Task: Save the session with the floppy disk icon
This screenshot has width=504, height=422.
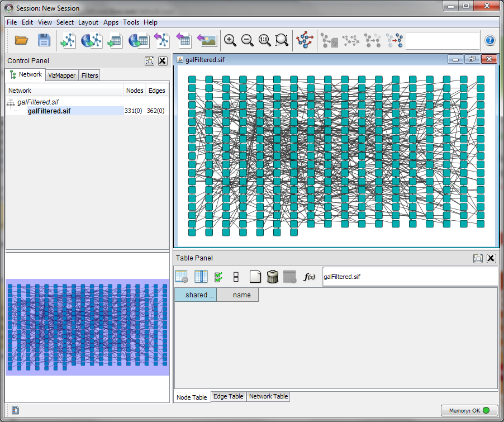Action: pyautogui.click(x=44, y=40)
